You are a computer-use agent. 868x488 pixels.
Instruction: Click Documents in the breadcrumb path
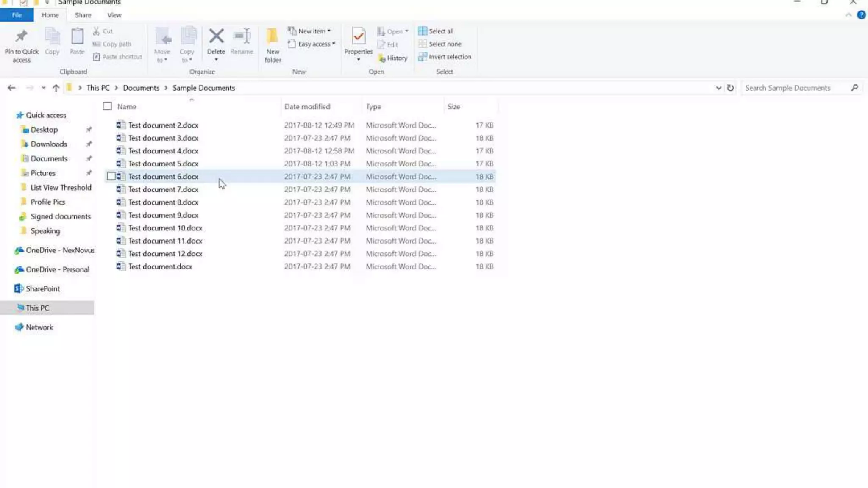coord(141,88)
